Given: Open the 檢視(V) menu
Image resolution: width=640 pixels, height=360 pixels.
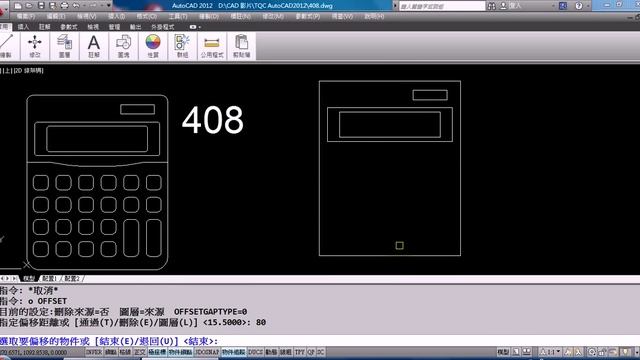Looking at the screenshot, I should coord(87,16).
